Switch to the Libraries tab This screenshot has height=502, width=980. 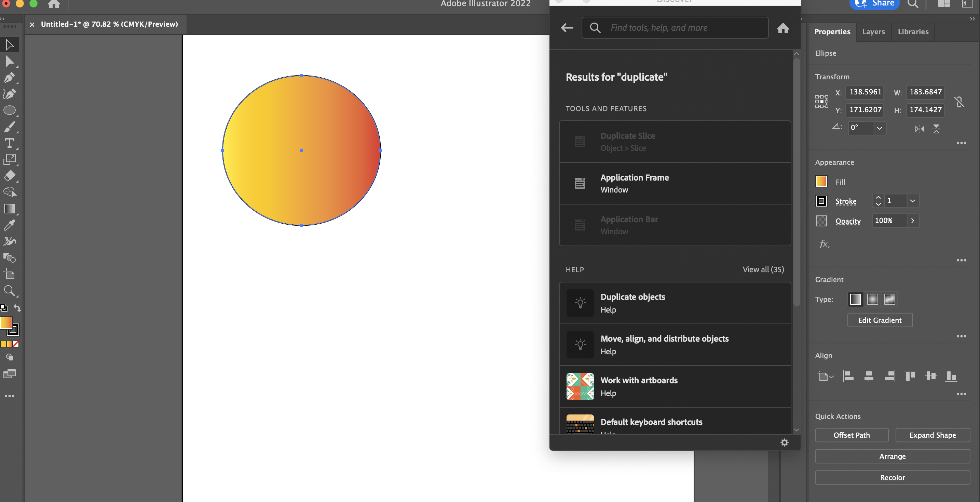(x=913, y=31)
